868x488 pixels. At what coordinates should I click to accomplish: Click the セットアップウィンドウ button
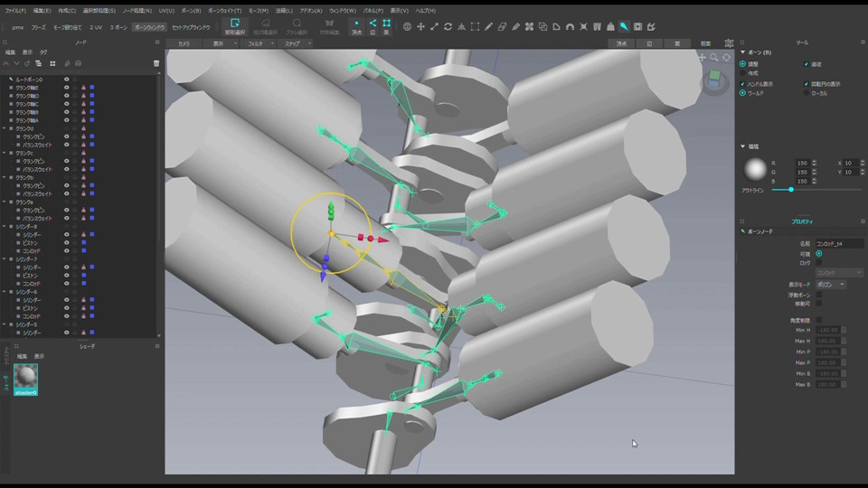[190, 27]
